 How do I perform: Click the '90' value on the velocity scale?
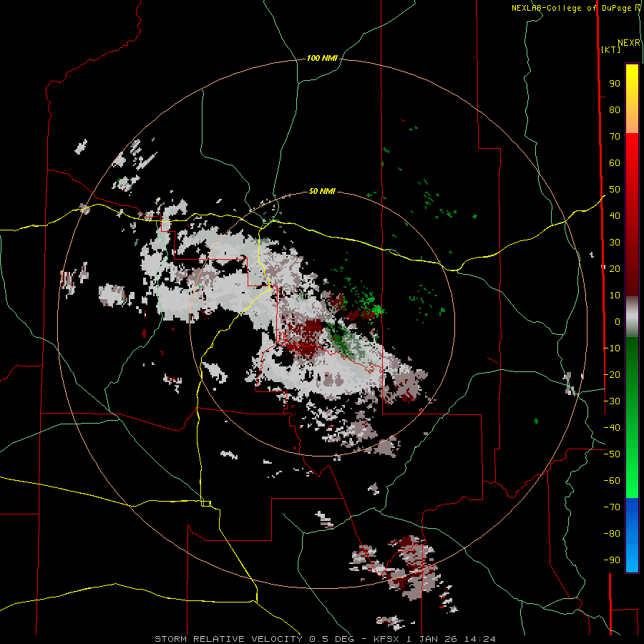[x=615, y=84]
